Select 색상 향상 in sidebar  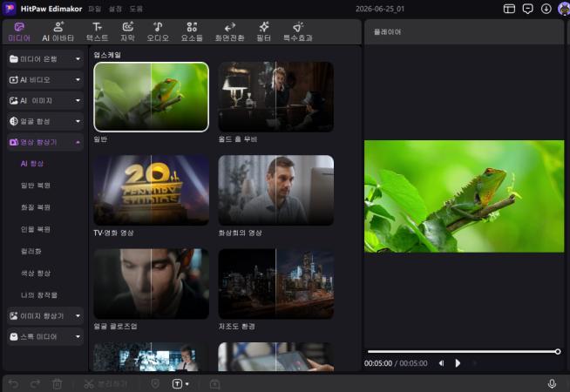click(x=36, y=274)
